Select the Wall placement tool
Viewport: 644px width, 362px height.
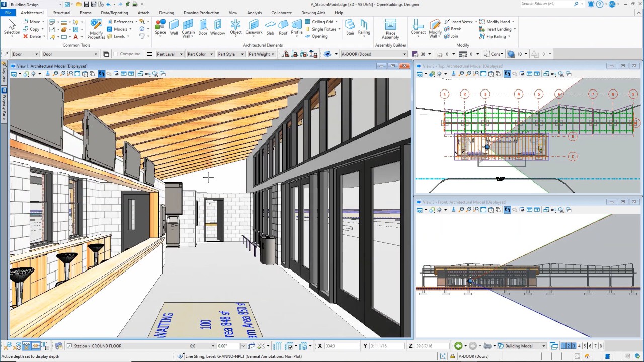174,27
